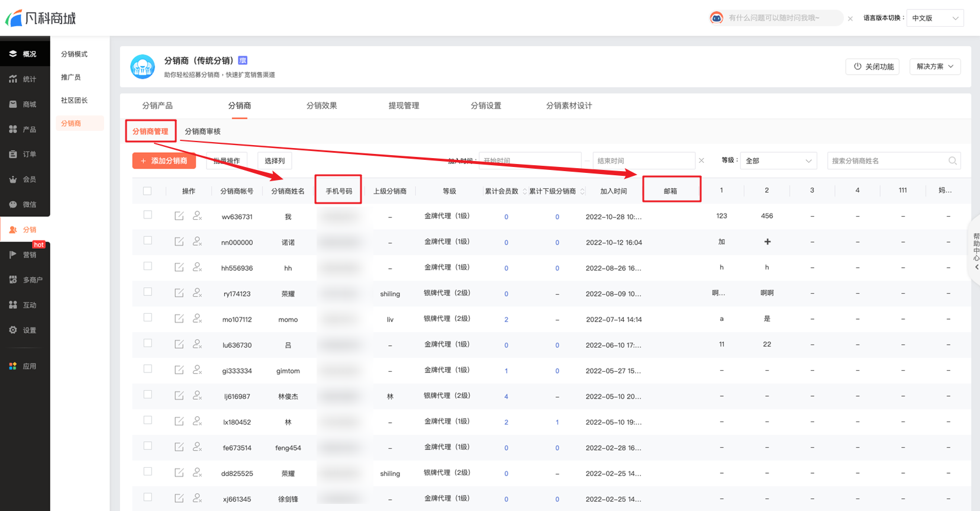Click the 添加分销商 button
The height and width of the screenshot is (511, 980).
point(164,160)
